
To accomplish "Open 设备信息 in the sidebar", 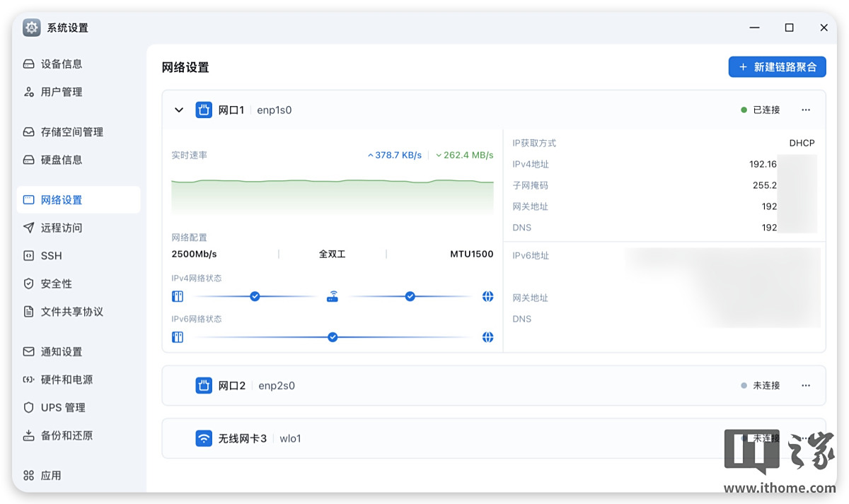I will pos(62,64).
